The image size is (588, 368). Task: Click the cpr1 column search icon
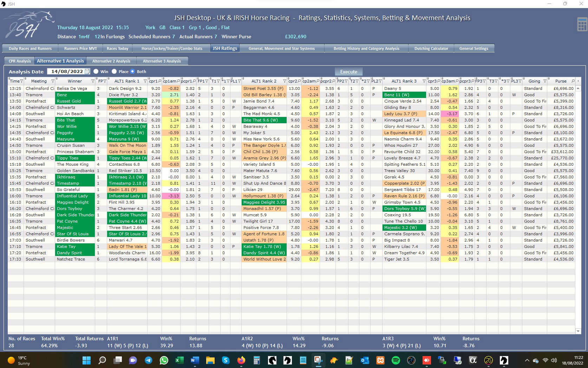point(160,81)
